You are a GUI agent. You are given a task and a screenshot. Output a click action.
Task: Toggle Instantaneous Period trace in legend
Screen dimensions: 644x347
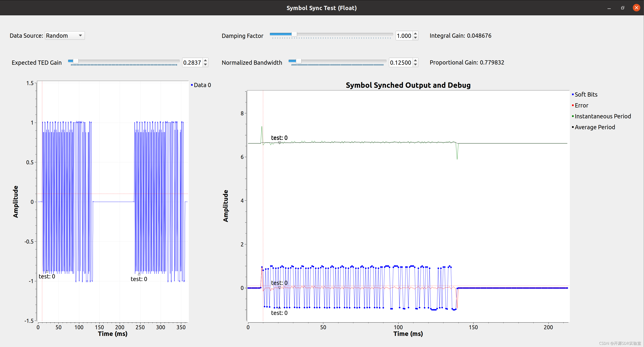[x=602, y=116]
